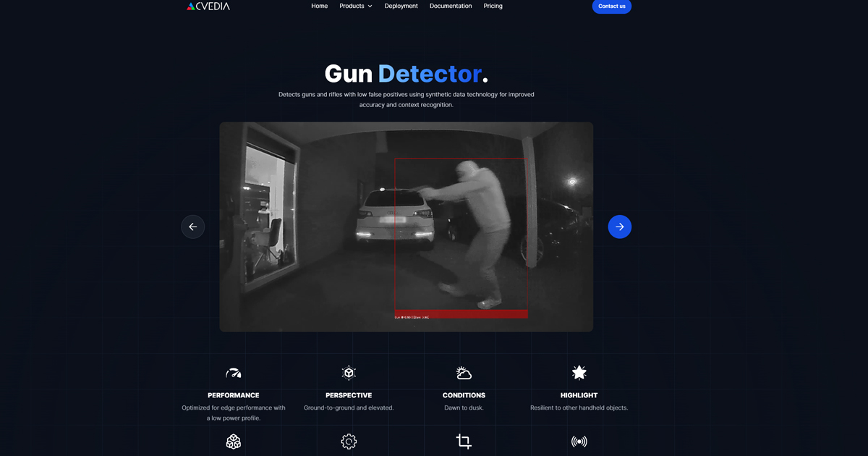
Task: Click the stacked cubes icon below Performance
Action: 233,441
